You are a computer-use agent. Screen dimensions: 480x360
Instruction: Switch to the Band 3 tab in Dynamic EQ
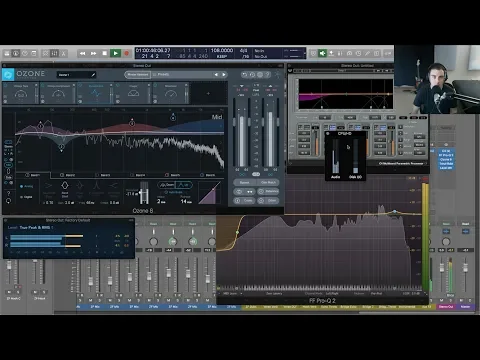[x=103, y=175]
